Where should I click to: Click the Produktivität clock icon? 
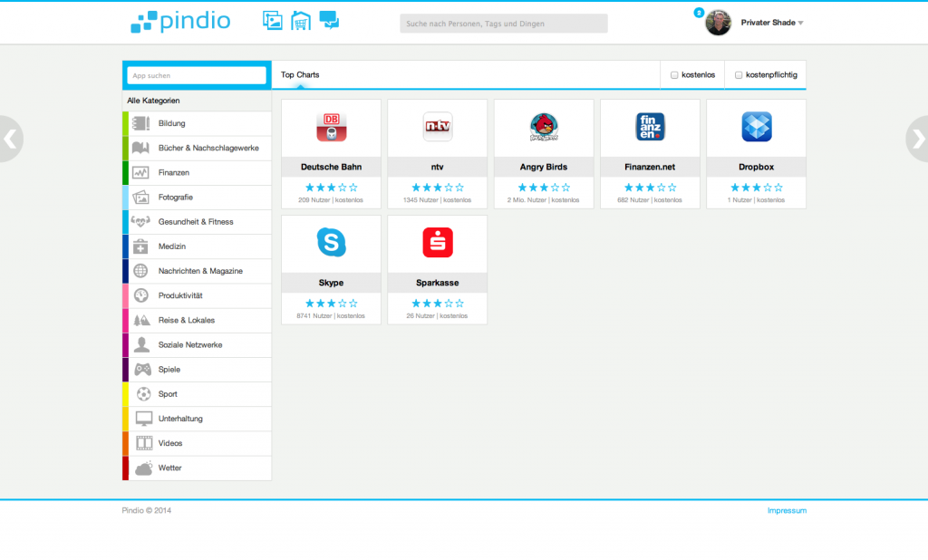[x=140, y=295]
